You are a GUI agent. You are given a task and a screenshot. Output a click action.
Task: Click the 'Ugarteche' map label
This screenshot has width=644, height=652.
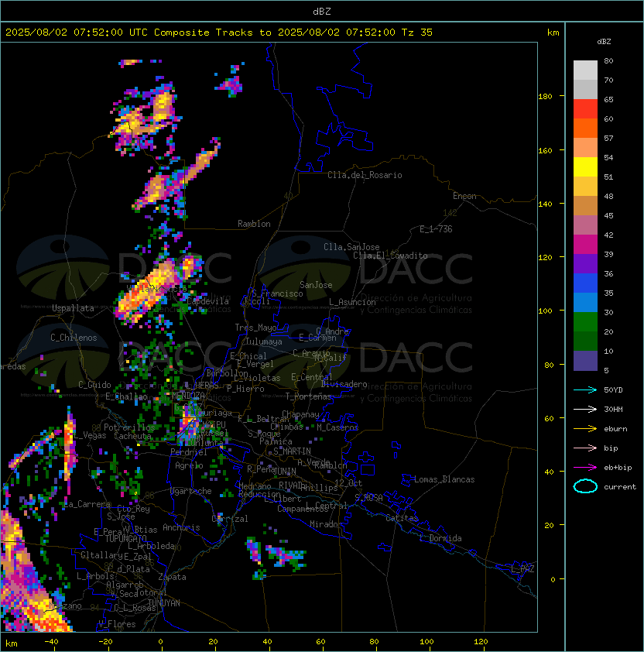(x=191, y=491)
